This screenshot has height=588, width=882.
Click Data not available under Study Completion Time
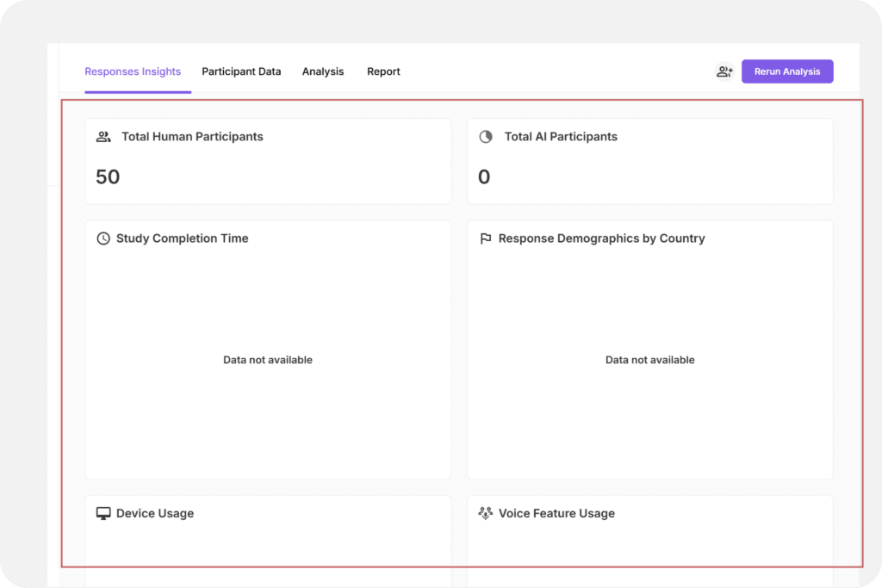click(268, 360)
